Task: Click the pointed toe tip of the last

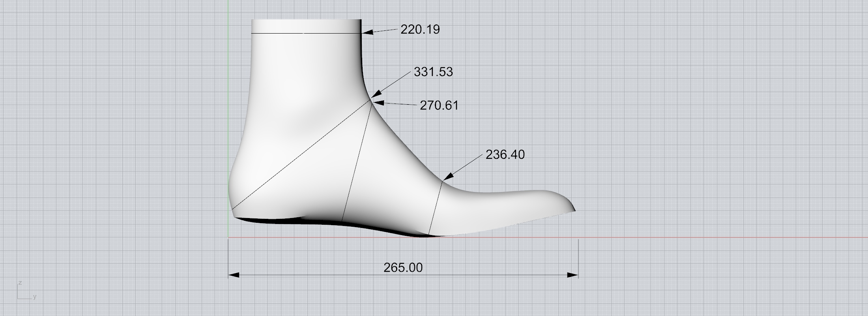Action: (x=574, y=210)
